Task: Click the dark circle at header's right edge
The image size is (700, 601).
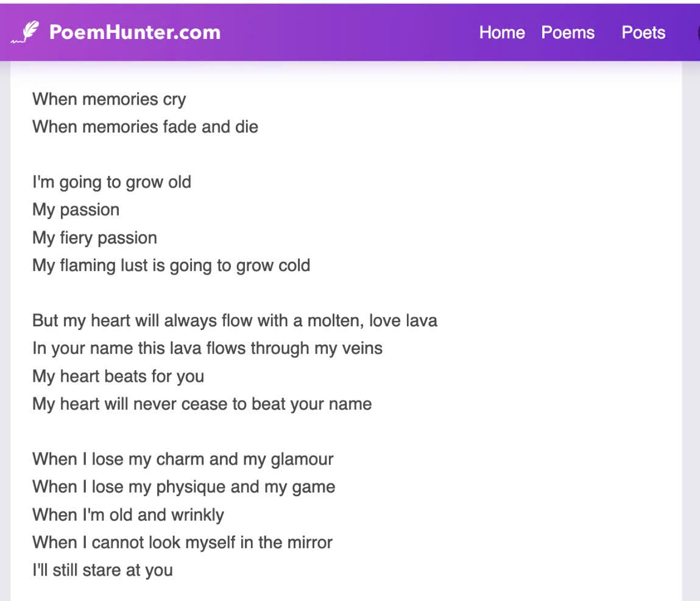Action: click(x=698, y=32)
